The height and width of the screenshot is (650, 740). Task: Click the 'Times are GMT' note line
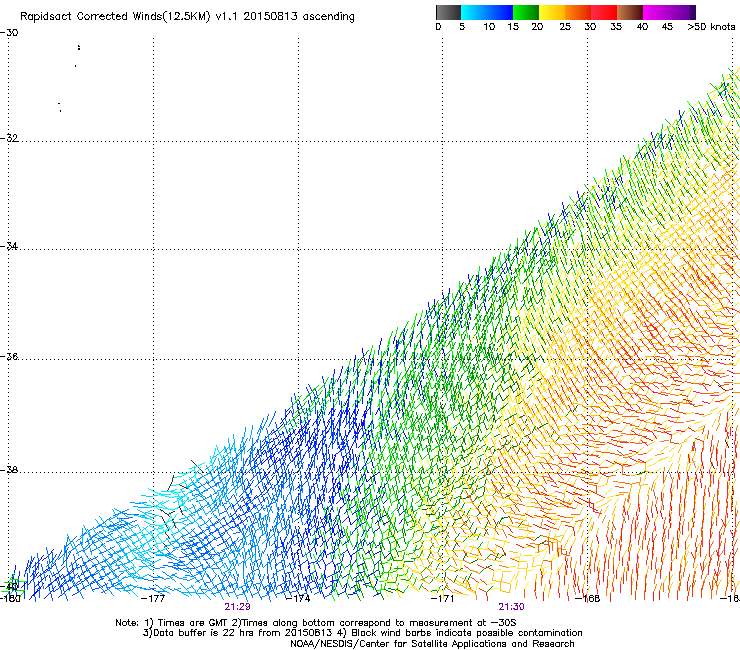tap(316, 623)
